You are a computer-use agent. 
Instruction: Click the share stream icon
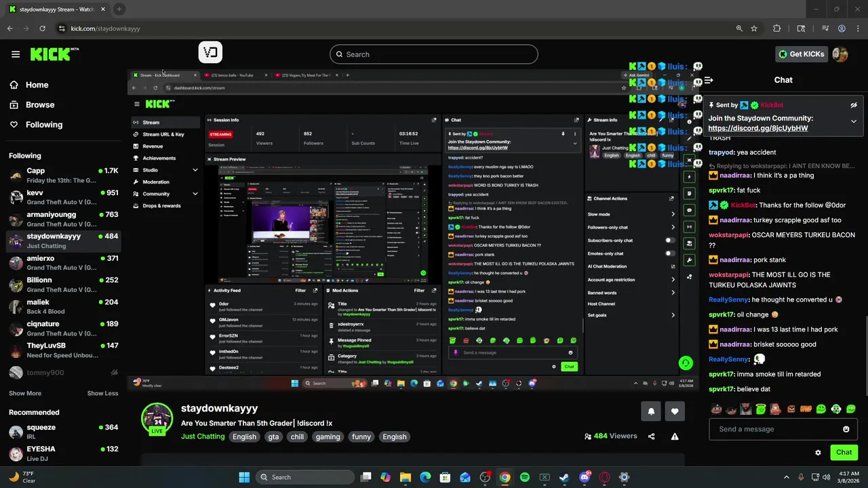[652, 436]
